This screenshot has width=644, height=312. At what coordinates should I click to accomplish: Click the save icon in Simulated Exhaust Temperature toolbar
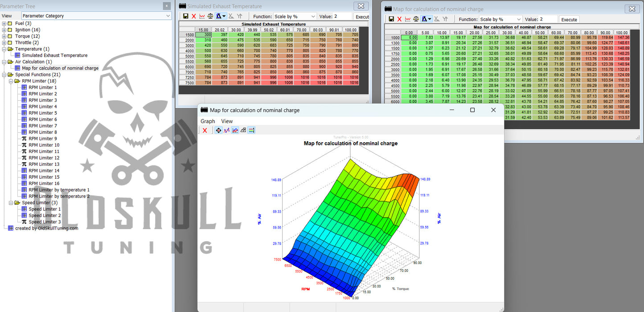185,16
